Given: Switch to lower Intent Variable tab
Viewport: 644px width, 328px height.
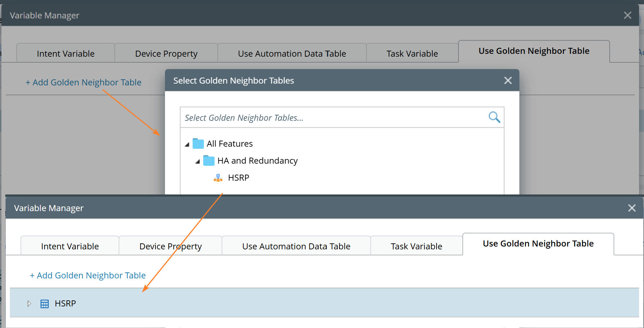Looking at the screenshot, I should coord(70,246).
